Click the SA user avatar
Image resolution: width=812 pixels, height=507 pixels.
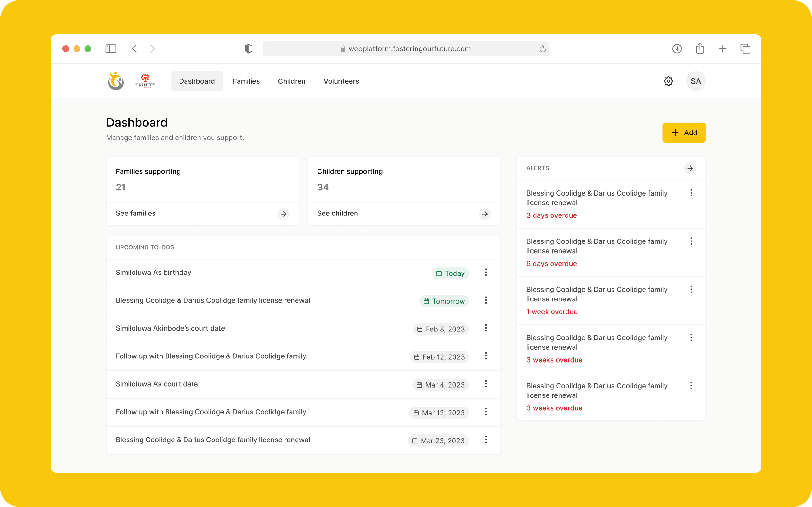coord(696,81)
